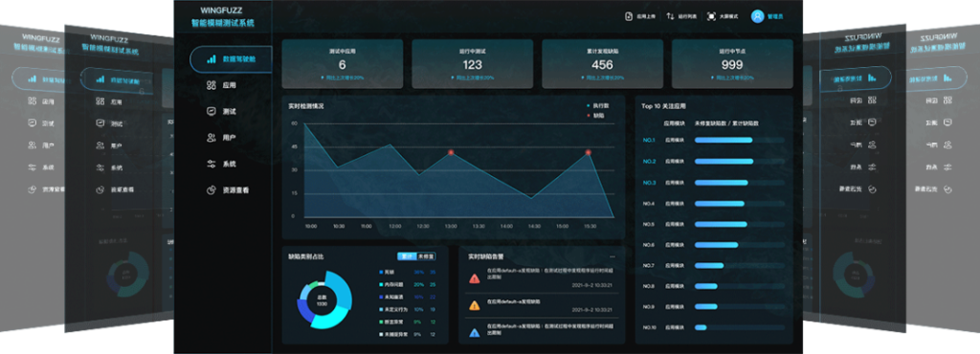Click the 大屏模式 label in header
Screen dimensions: 980x354
pyautogui.click(x=727, y=17)
